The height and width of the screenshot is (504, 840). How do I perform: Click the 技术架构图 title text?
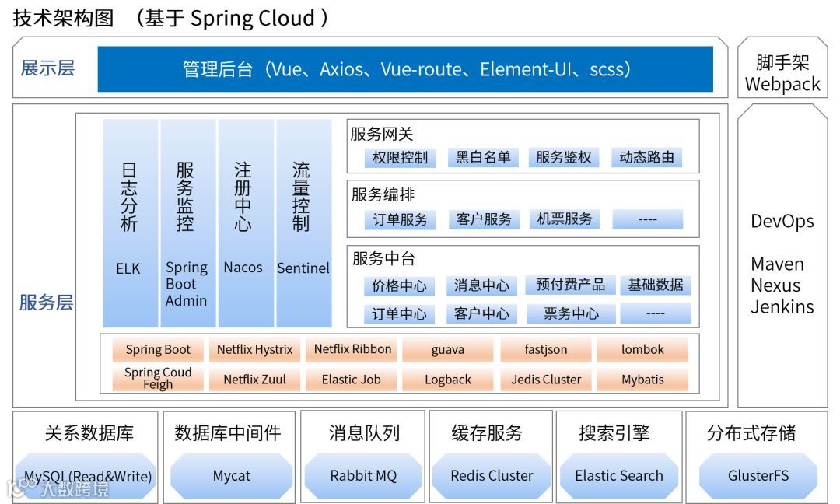[x=63, y=18]
